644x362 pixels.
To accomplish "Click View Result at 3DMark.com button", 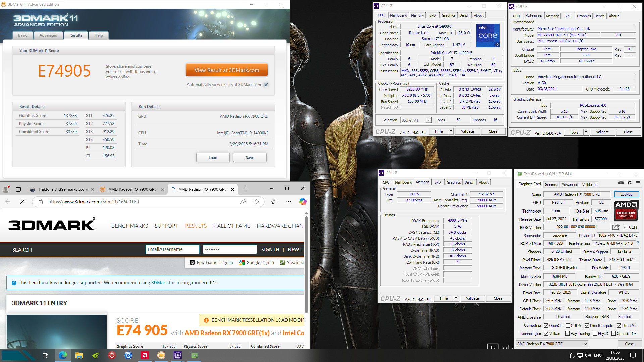I will tap(227, 70).
